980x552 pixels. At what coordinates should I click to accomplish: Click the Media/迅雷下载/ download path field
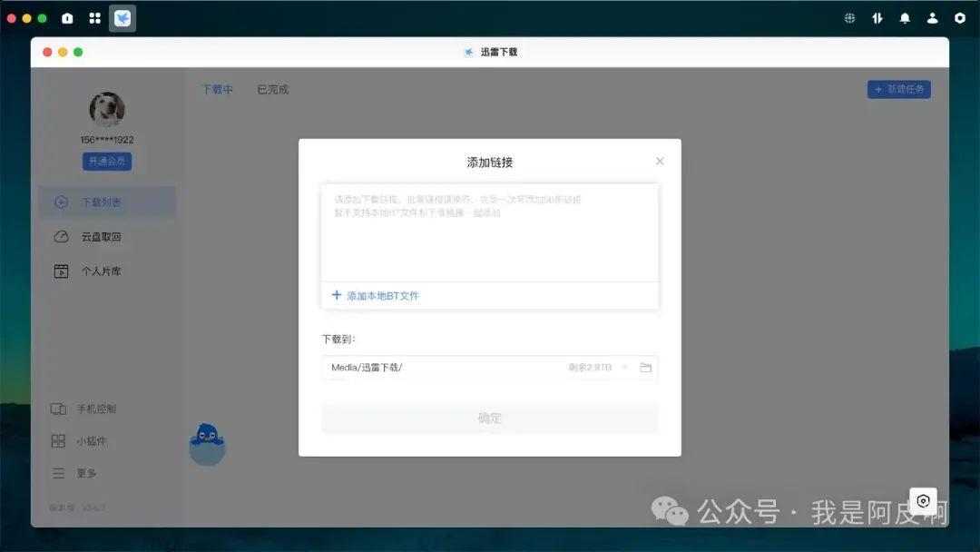[x=489, y=368]
